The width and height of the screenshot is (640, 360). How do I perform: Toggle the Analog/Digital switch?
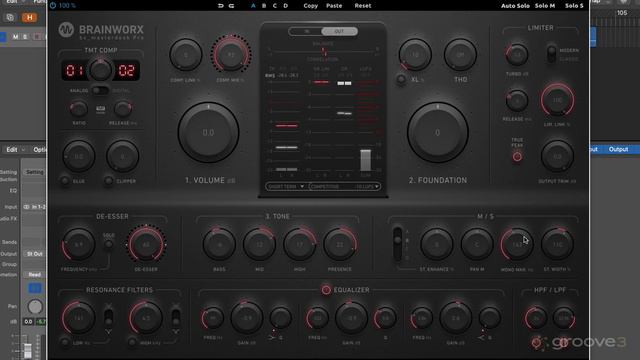100,91
